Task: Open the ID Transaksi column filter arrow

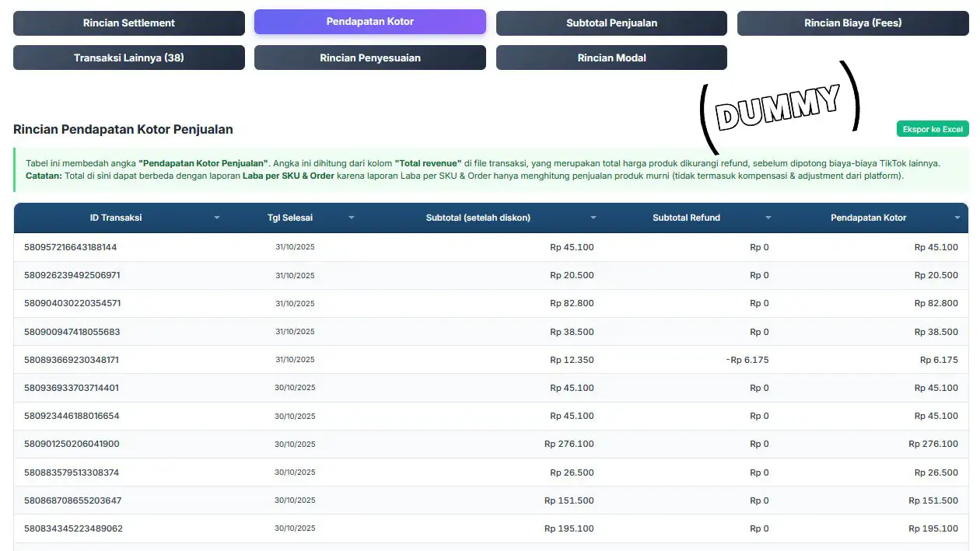Action: tap(217, 218)
